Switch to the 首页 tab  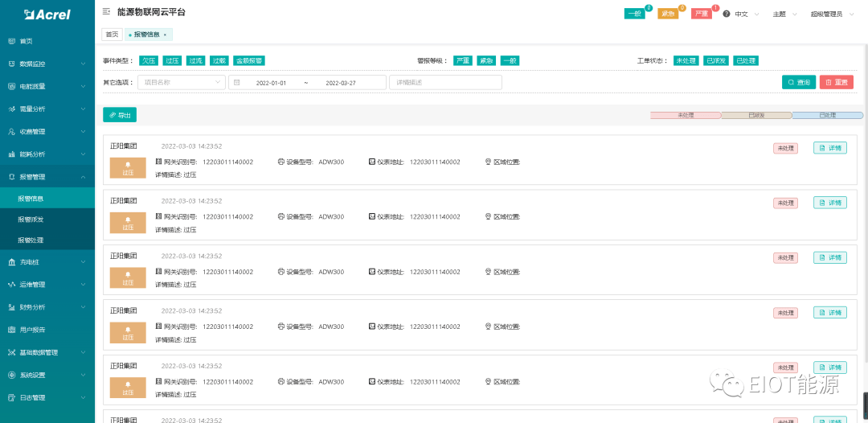(x=112, y=35)
